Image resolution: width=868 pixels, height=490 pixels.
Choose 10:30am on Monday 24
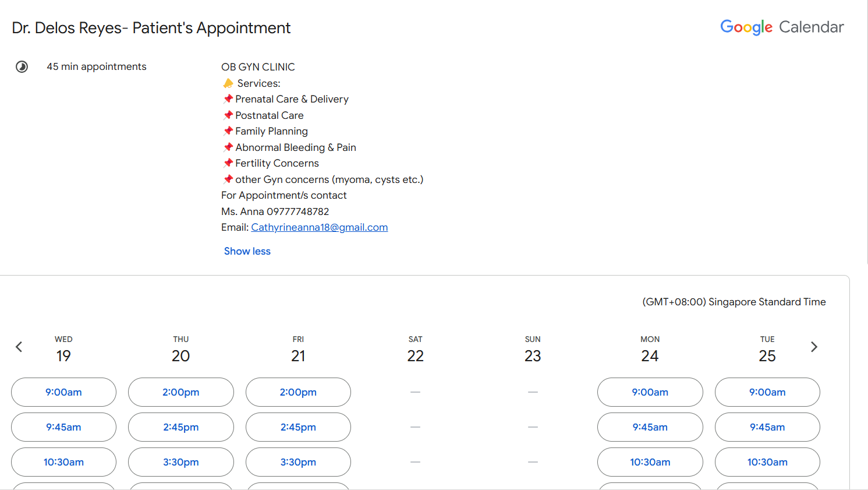click(650, 462)
